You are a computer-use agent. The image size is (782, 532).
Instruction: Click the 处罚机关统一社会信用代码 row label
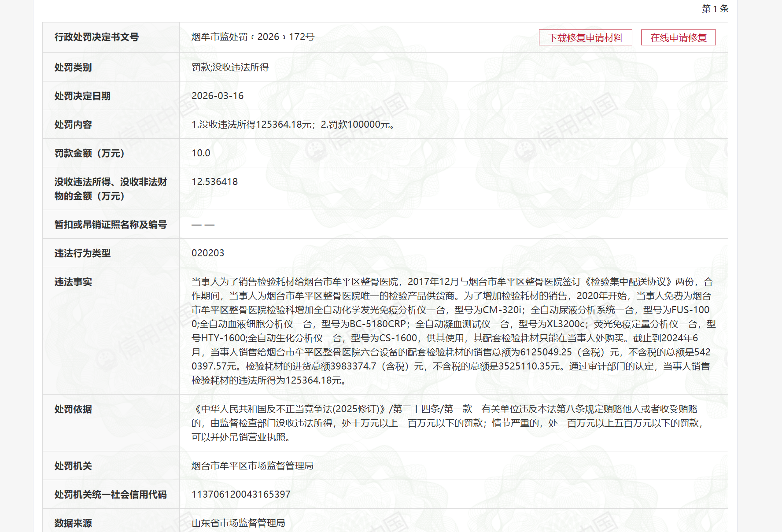tap(111, 495)
